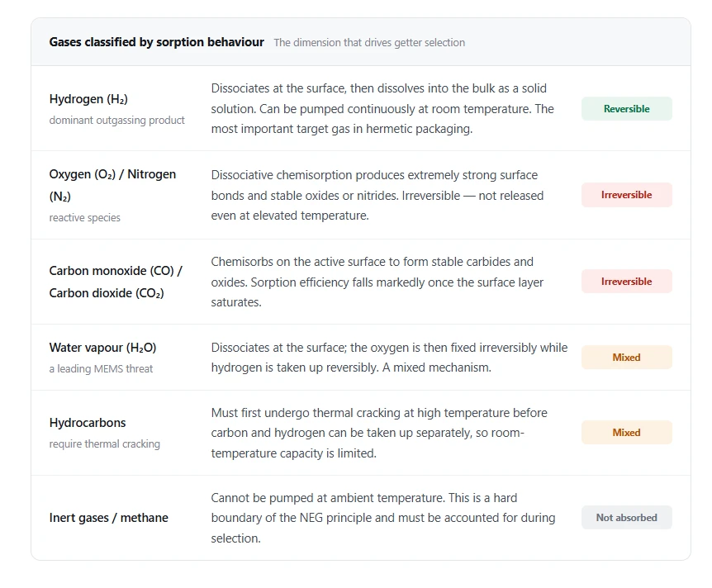The height and width of the screenshot is (588, 712).
Task: Click the 'require thermal cracking' caption
Action: point(104,443)
